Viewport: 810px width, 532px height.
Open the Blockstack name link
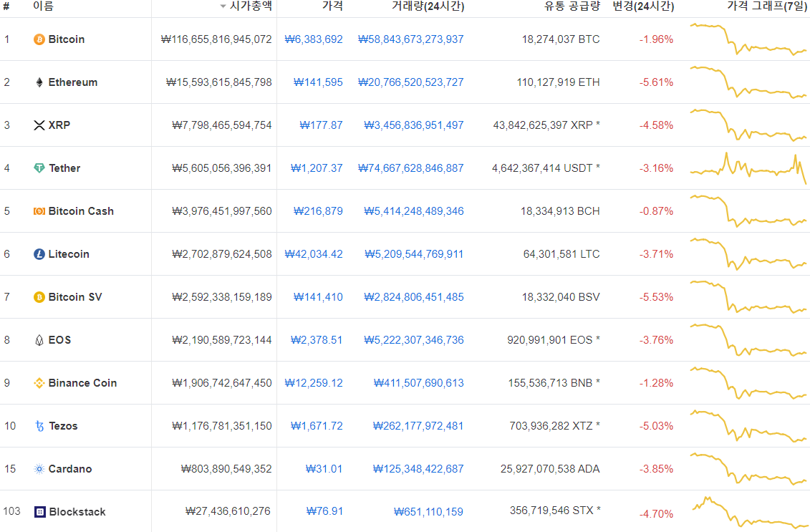click(x=77, y=512)
